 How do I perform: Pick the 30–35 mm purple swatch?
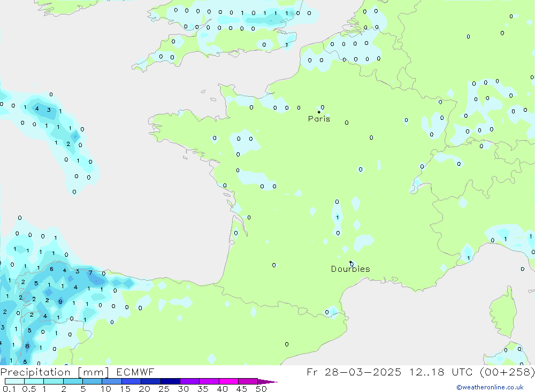tap(190, 381)
